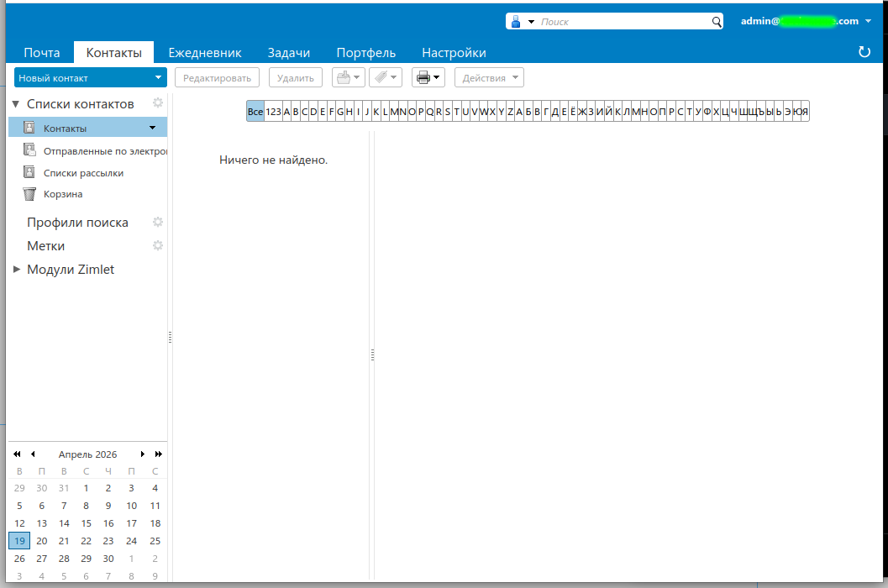
Task: Open the admin account menu arrow
Action: click(868, 21)
